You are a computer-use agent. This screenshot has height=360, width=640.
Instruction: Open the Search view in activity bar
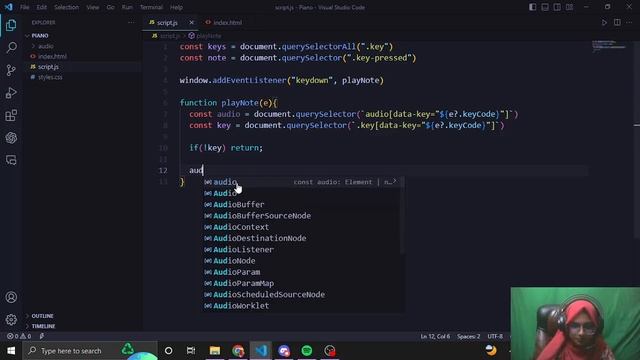tap(11, 47)
